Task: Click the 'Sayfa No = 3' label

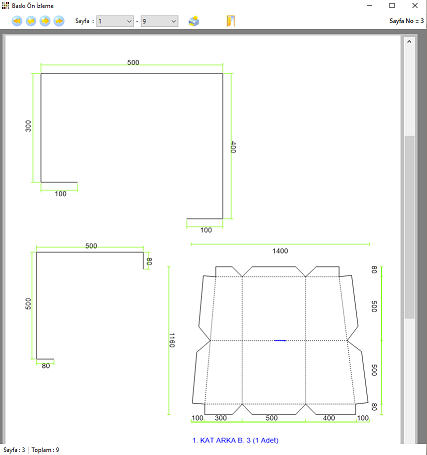Action: point(406,21)
